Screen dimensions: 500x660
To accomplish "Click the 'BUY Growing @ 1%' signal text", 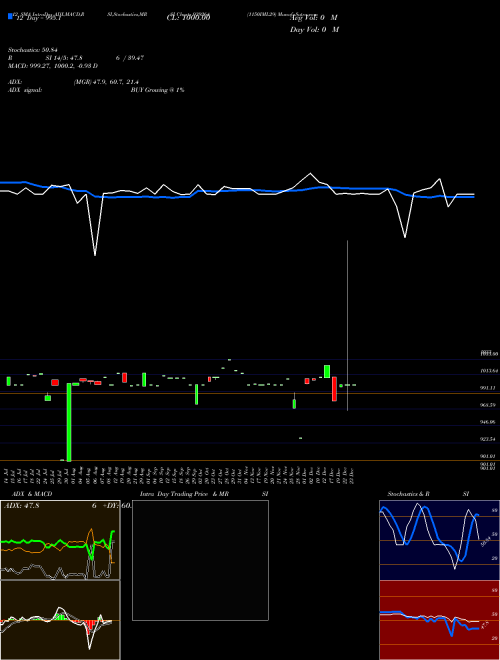I will coord(157,90).
